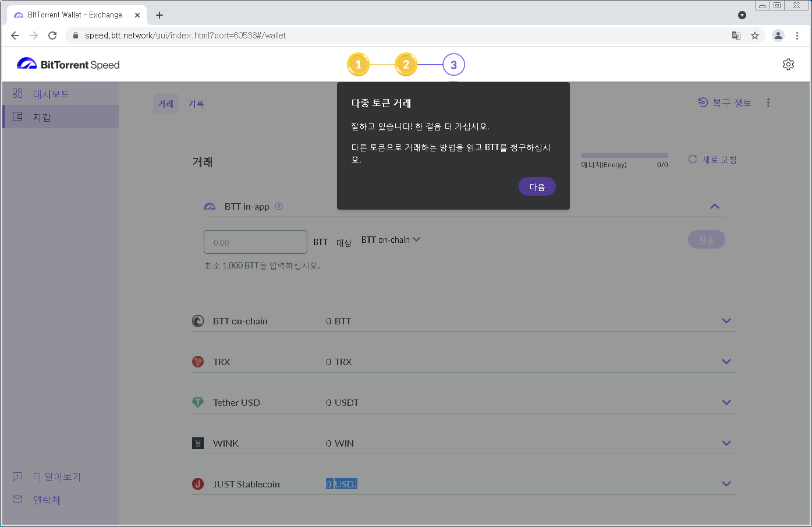Open the 대시보드 sidebar item
Image resolution: width=812 pixels, height=527 pixels.
coord(61,94)
